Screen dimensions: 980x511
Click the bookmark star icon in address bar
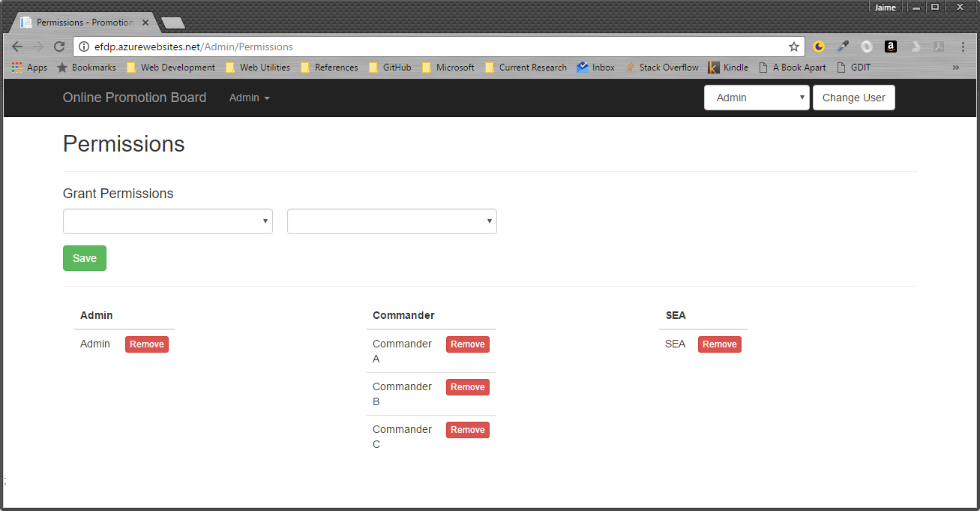[x=794, y=47]
